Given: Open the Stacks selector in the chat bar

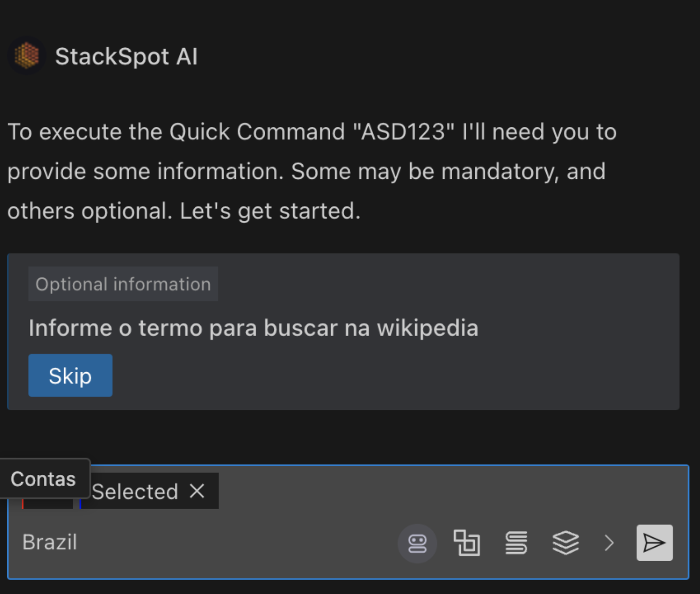Looking at the screenshot, I should click(x=566, y=542).
